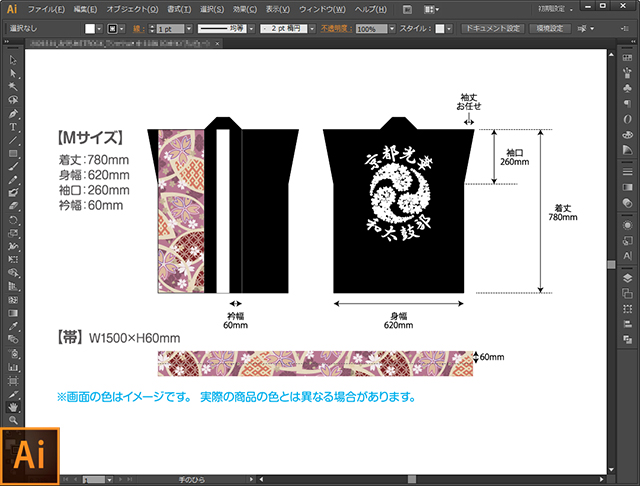
Task: Select the Pencil tool
Action: [13, 180]
